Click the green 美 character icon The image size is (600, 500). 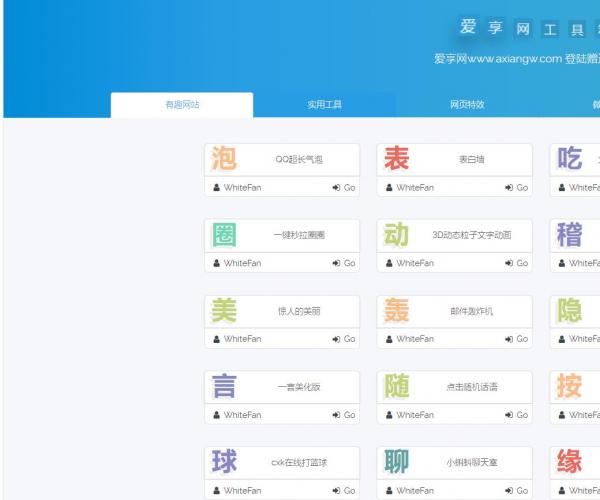pyautogui.click(x=224, y=310)
